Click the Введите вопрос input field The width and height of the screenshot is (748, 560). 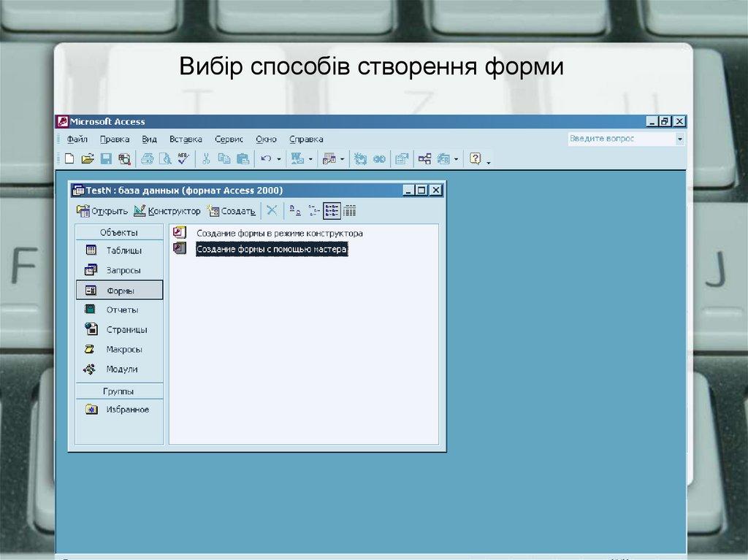click(619, 138)
